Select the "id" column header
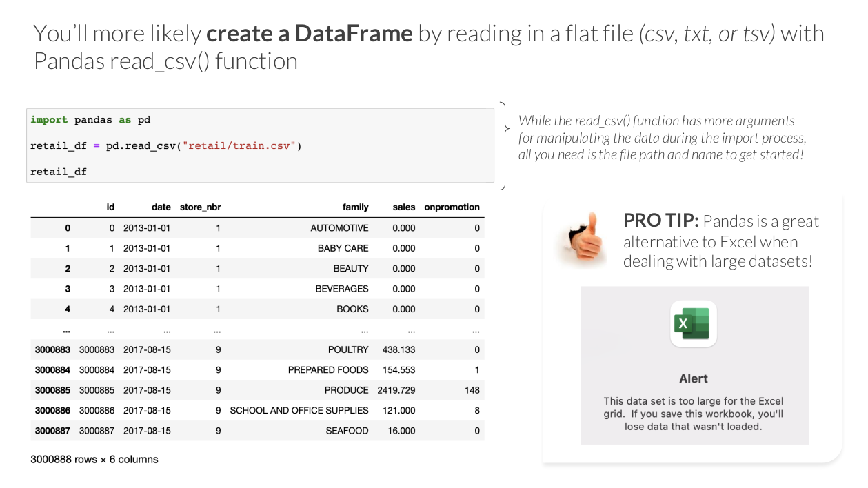868x488 pixels. click(x=110, y=207)
